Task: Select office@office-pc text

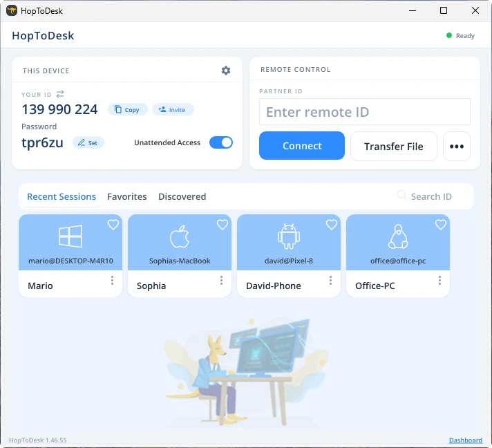Action: [x=398, y=261]
